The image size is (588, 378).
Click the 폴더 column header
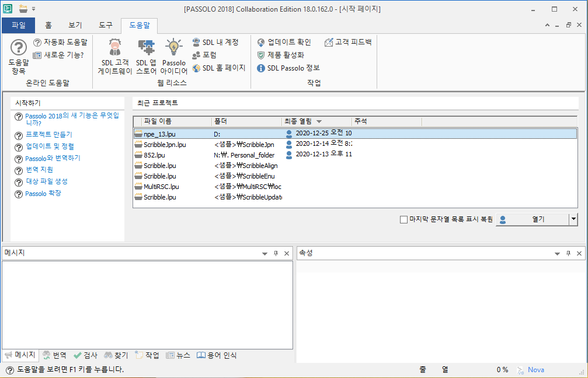point(246,121)
